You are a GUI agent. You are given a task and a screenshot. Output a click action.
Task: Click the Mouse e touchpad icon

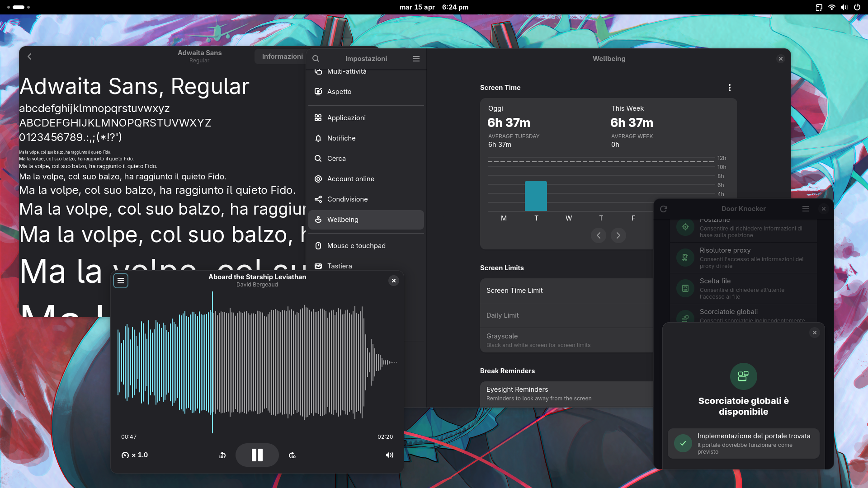(318, 246)
